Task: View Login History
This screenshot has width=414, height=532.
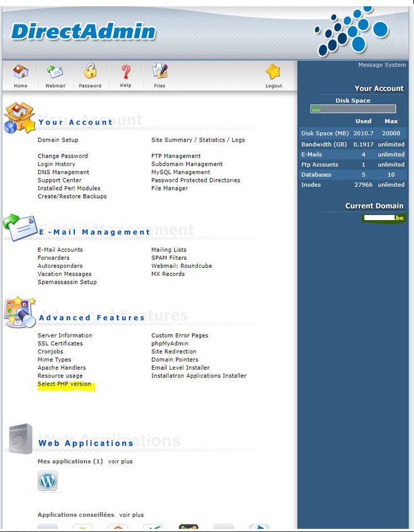Action: (57, 164)
